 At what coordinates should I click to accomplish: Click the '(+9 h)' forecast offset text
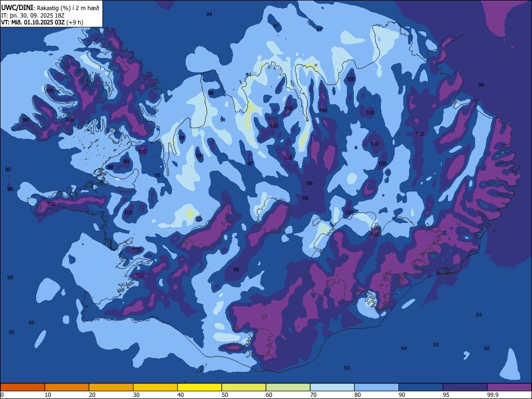75,22
